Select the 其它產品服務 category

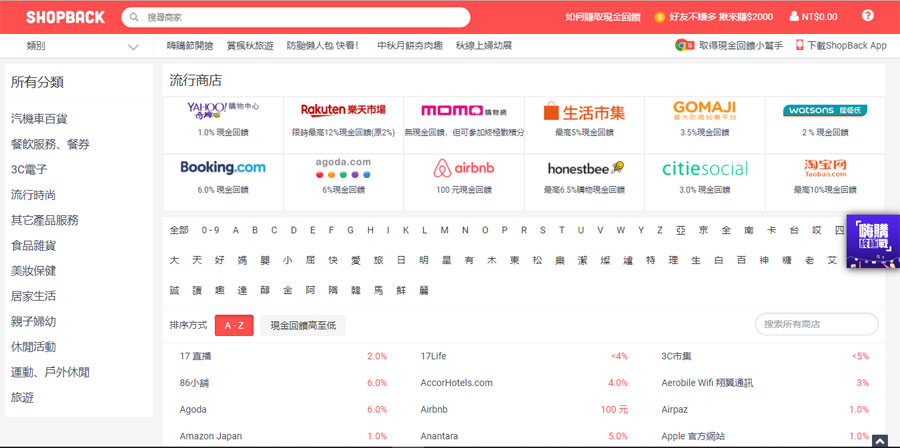(44, 220)
